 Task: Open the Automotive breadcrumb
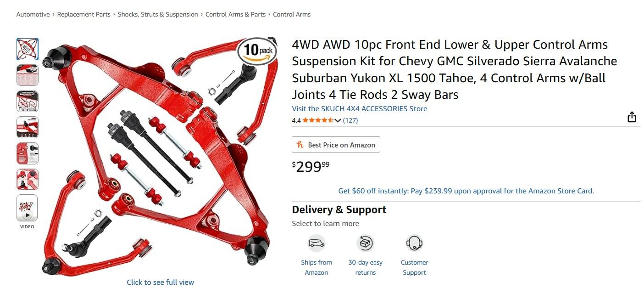pos(33,14)
